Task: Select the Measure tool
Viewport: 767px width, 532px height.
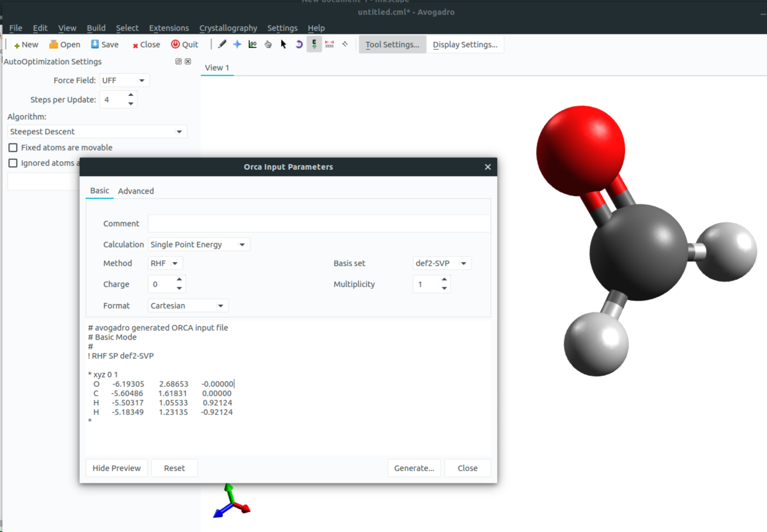Action: 330,44
